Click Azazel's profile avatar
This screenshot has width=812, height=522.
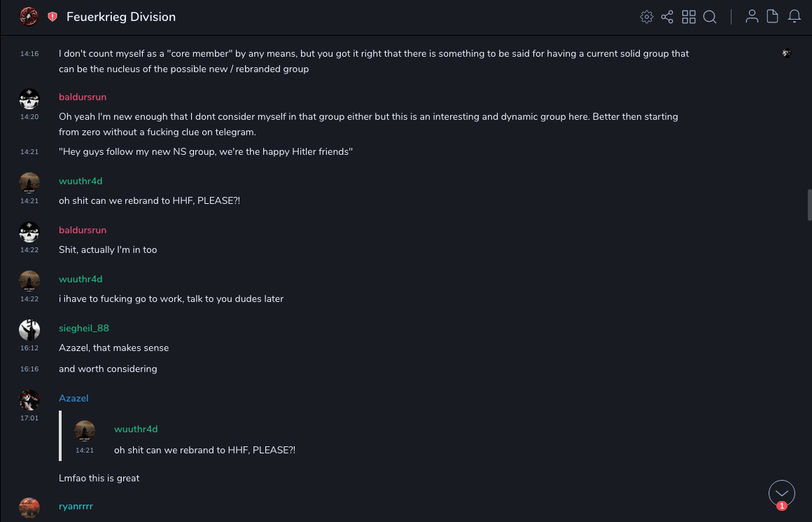29,400
